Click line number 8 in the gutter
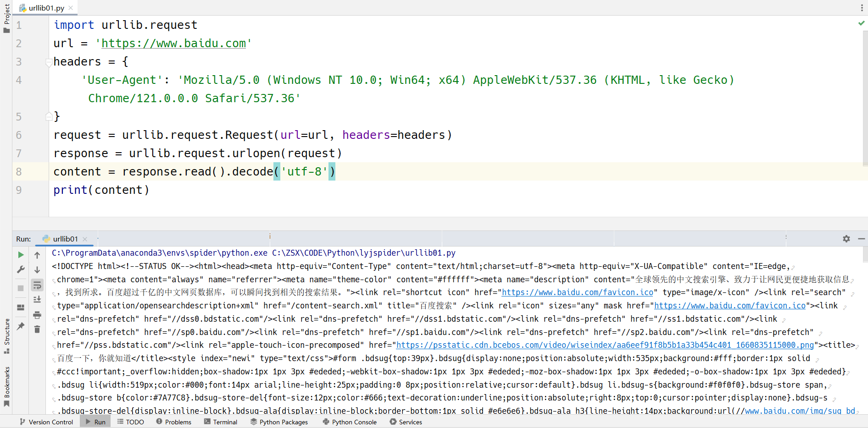The height and width of the screenshot is (428, 868). [x=19, y=172]
